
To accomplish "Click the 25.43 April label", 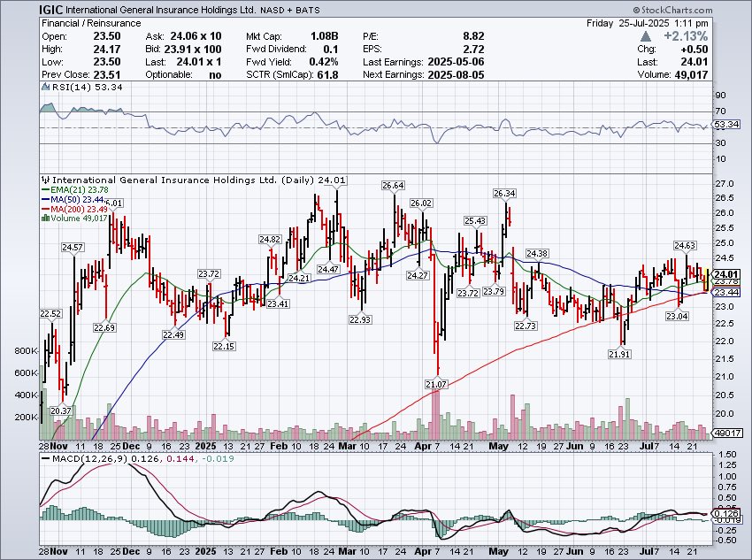I will 475,220.
